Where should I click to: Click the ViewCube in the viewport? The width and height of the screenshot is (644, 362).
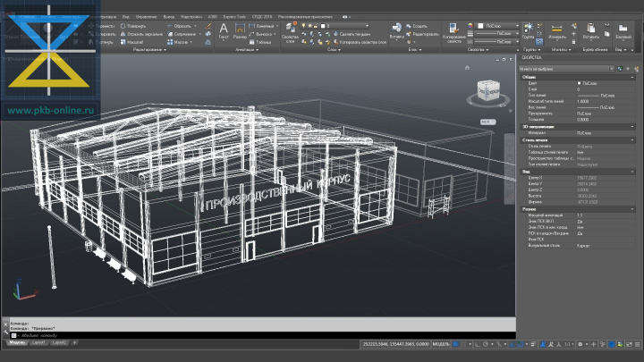[x=488, y=92]
